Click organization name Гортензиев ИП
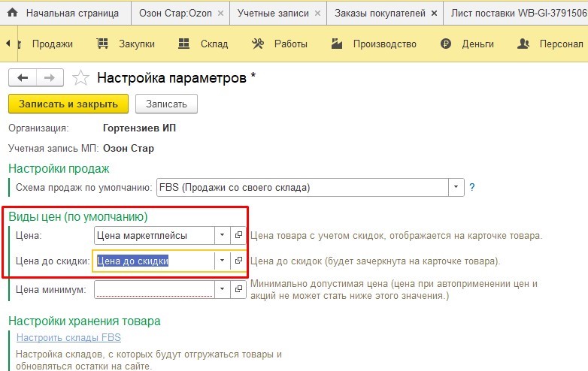 pyautogui.click(x=139, y=128)
